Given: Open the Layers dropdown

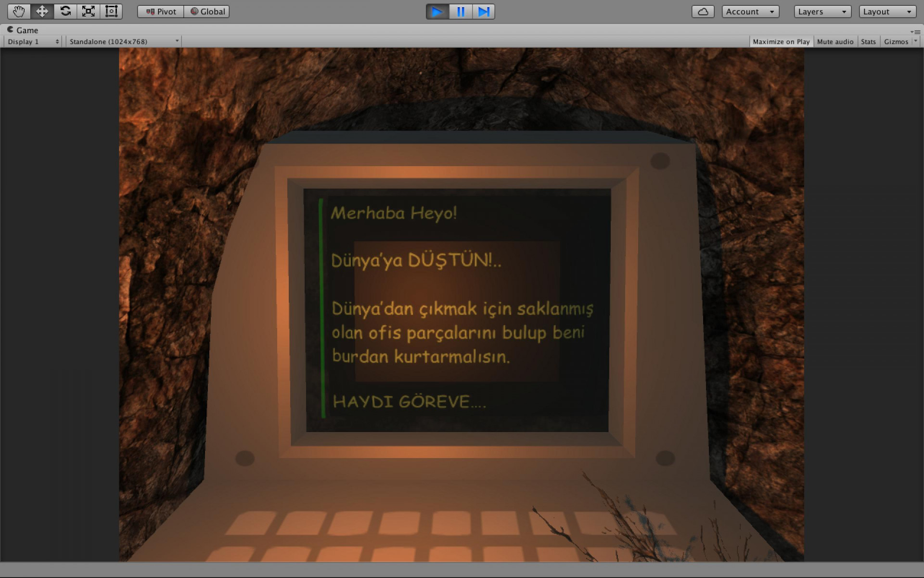Looking at the screenshot, I should point(822,12).
